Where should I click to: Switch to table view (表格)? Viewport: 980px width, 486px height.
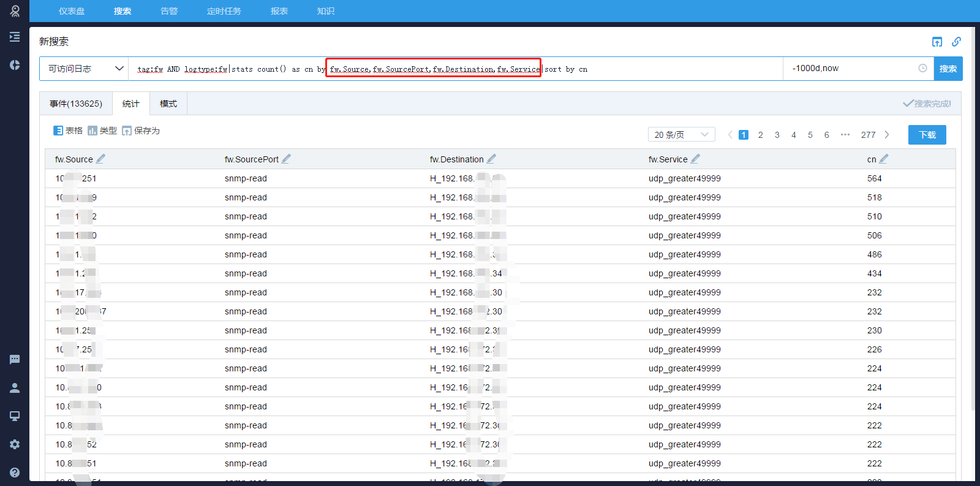pyautogui.click(x=68, y=131)
